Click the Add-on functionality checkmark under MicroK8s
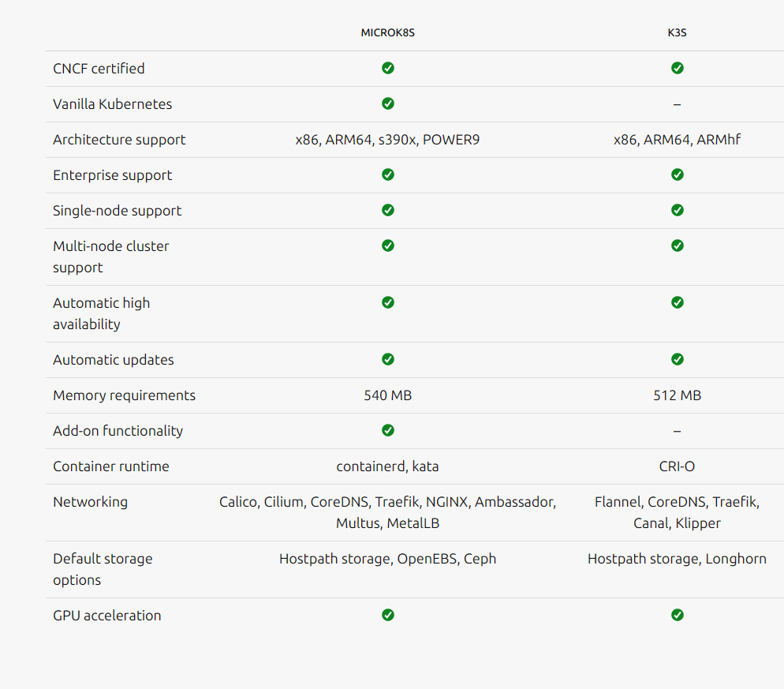Screen dimensions: 784x689 387,430
